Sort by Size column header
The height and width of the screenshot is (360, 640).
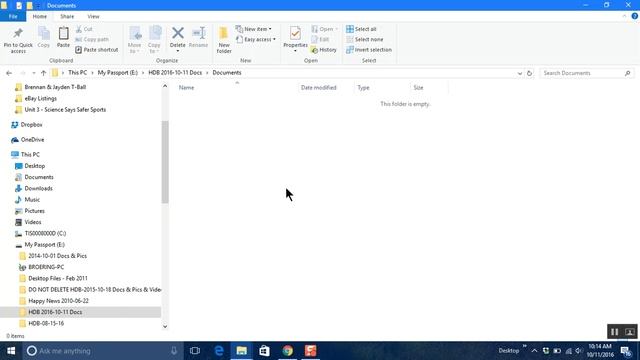click(418, 88)
